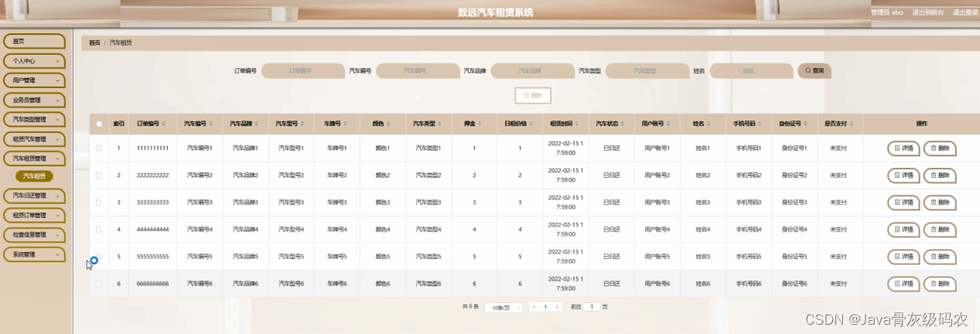Viewport: 980px width, 334px height.
Task: Expand the 检查信息管理 sidebar menu
Action: click(34, 234)
